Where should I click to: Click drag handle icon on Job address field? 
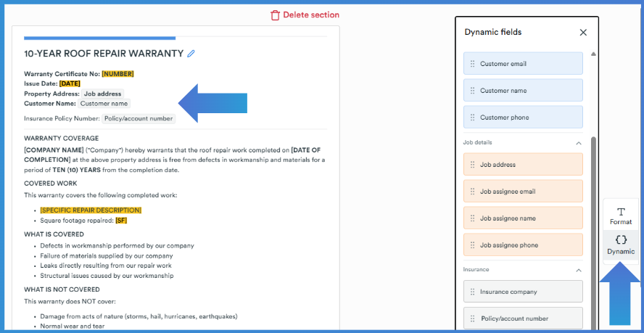coord(472,165)
